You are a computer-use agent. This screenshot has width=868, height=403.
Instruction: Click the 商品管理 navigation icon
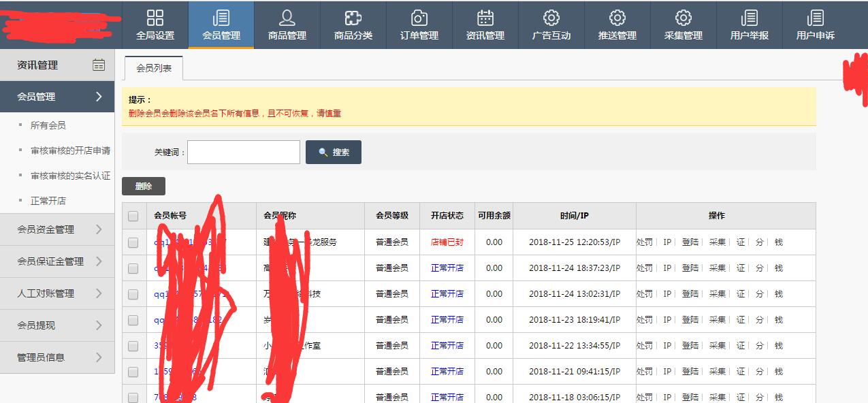287,18
